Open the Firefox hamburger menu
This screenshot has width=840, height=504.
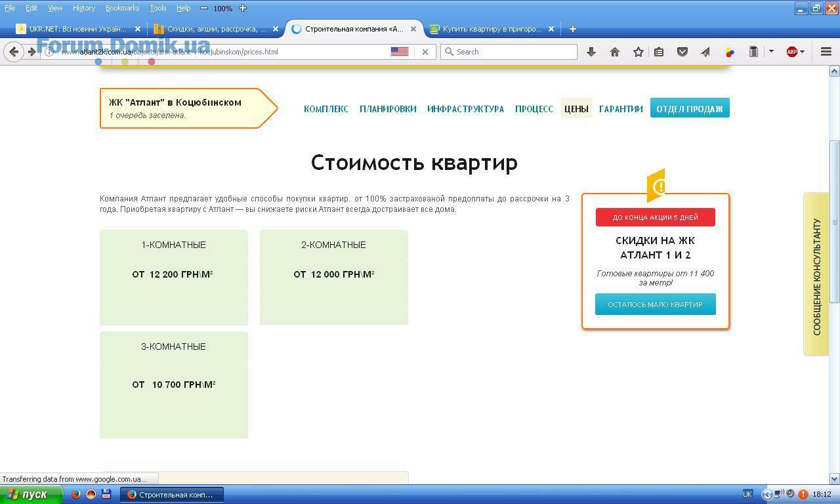click(826, 52)
